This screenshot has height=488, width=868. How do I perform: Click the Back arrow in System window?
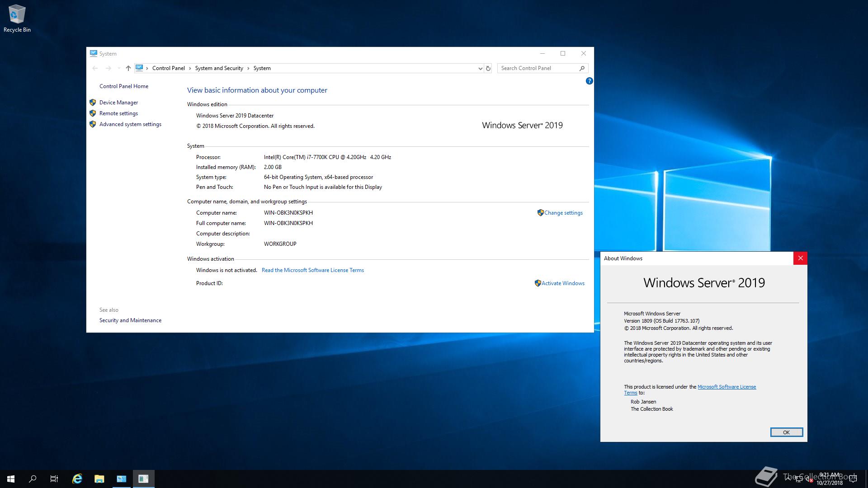point(95,68)
